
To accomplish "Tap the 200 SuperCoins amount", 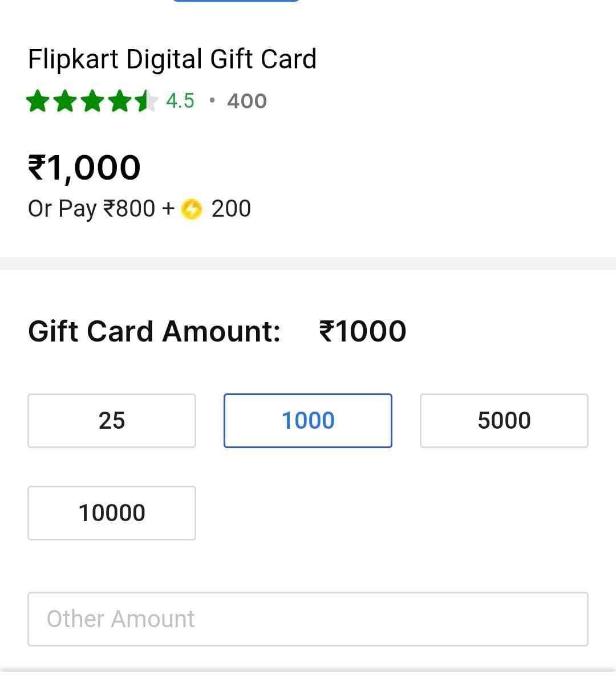I will click(231, 209).
